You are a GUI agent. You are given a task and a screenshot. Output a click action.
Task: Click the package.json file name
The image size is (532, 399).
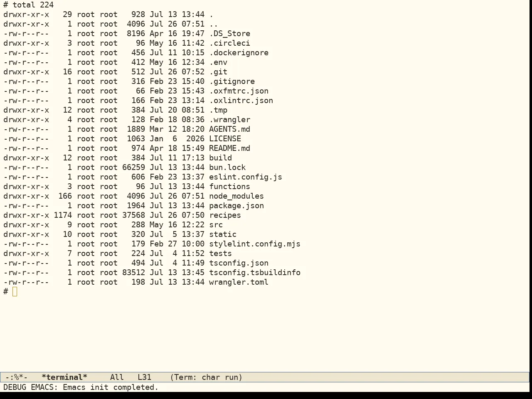coord(236,206)
